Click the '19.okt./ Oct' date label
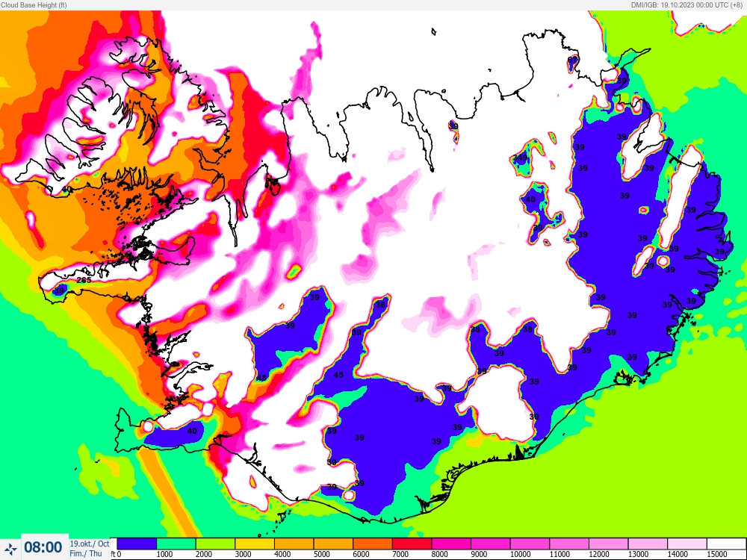747x560 pixels. pos(90,544)
